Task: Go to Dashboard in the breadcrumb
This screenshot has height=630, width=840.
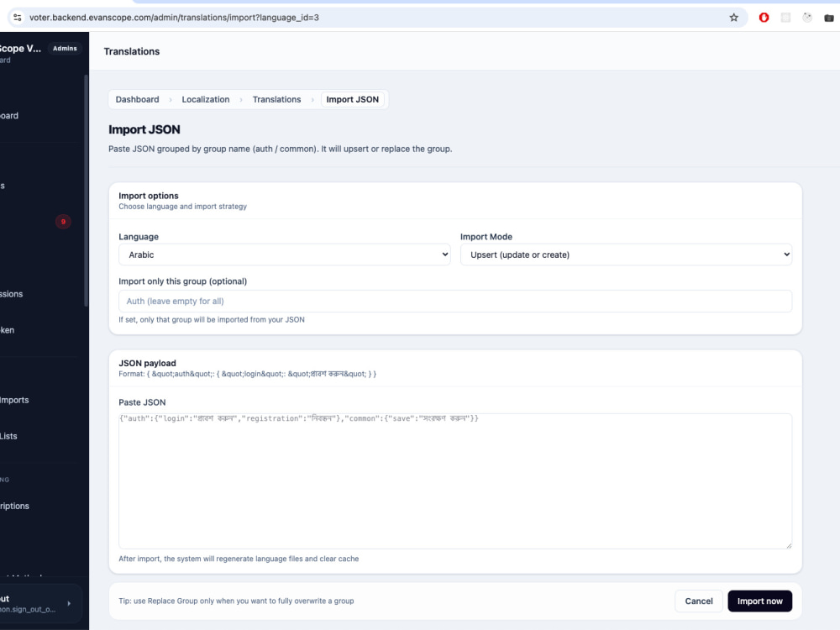Action: [137, 100]
